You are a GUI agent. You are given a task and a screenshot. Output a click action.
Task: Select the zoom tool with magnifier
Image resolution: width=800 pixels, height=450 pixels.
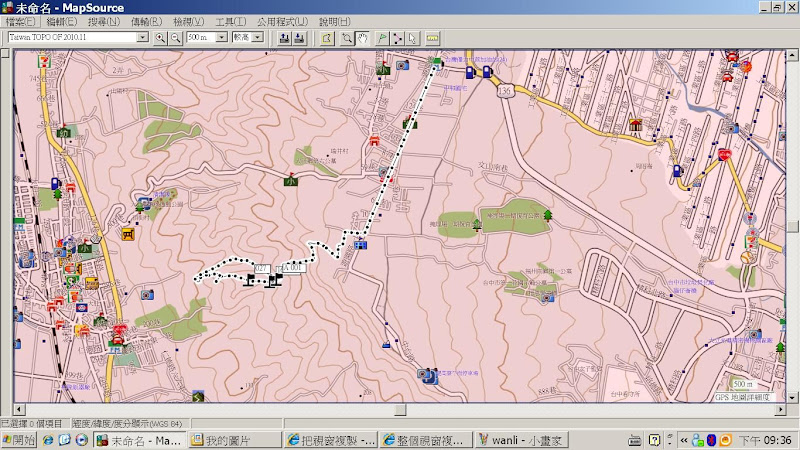347,37
